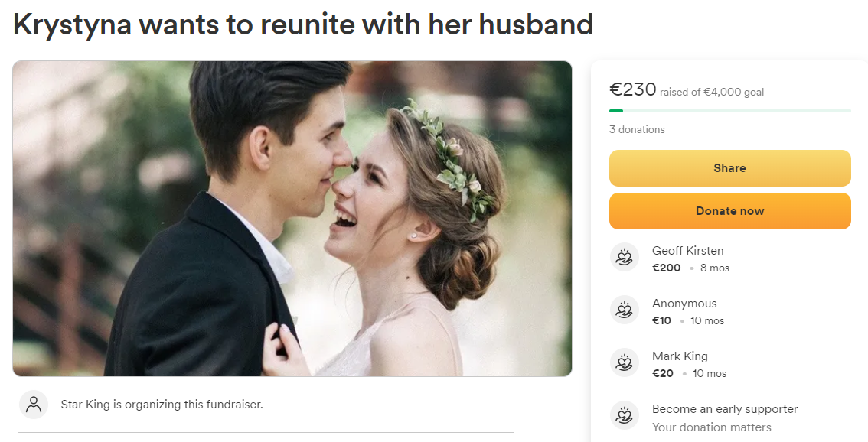Click the organizer avatar icon for Star King
Viewport: 868px width, 442px height.
coord(34,405)
